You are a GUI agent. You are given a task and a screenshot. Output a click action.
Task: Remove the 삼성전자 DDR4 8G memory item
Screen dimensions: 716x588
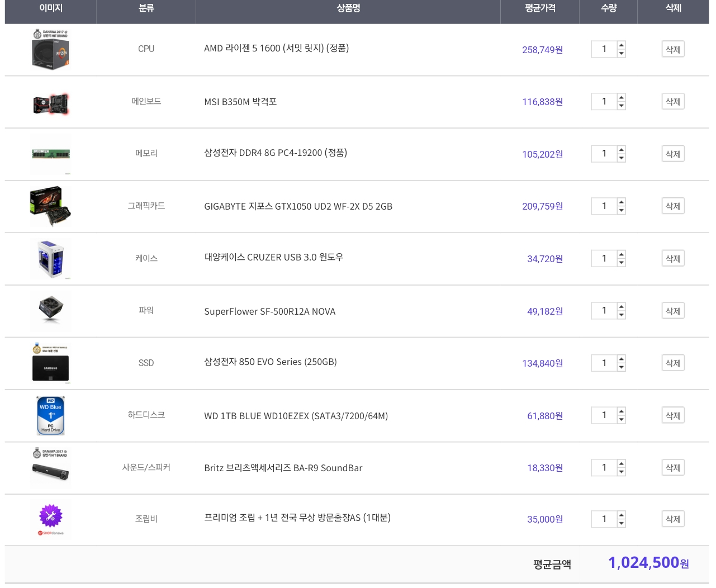(x=673, y=154)
